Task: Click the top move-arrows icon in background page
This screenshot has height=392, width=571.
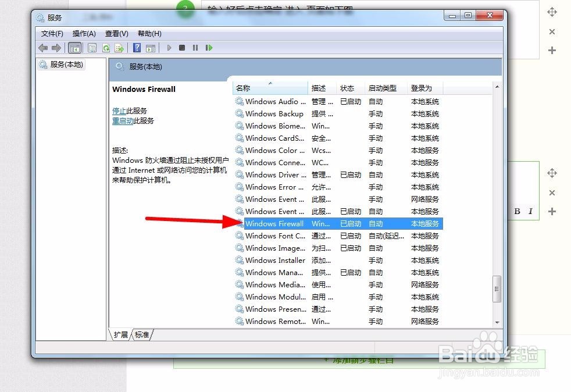Action: coord(552,12)
